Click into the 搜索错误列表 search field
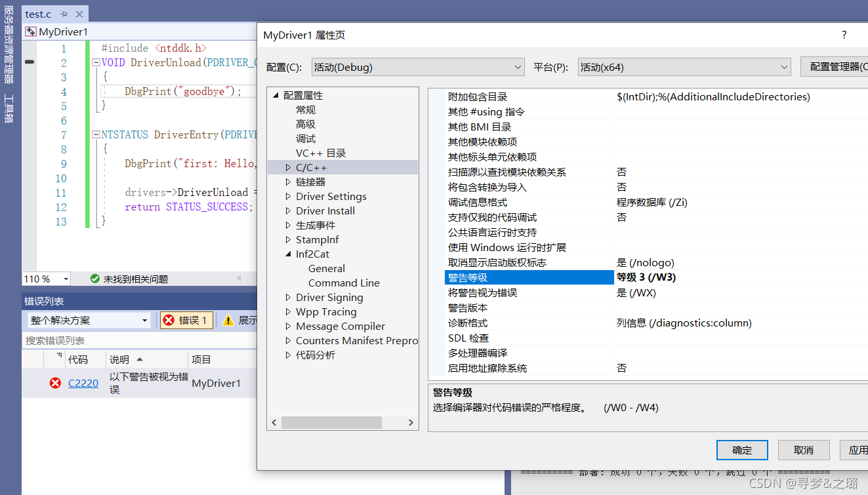 click(139, 340)
